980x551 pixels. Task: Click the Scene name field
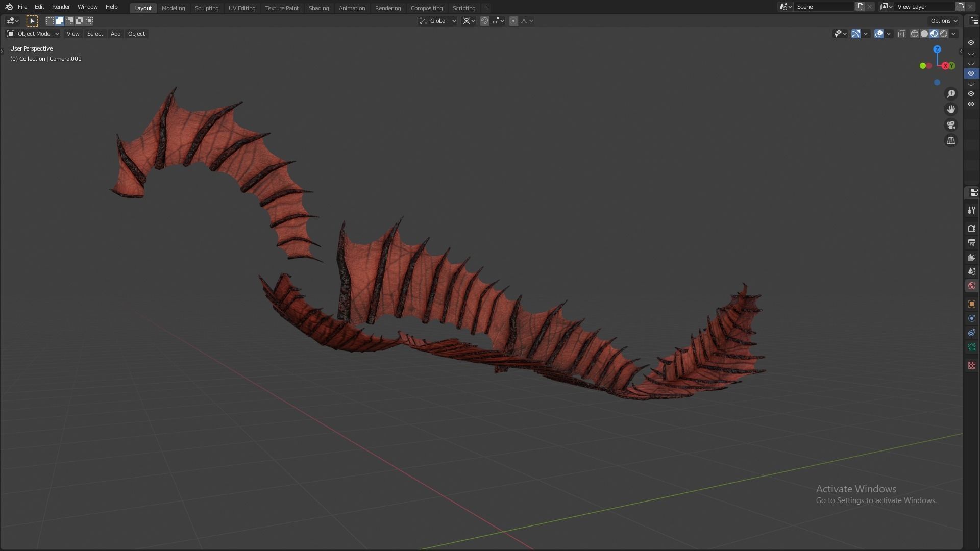[x=824, y=7]
